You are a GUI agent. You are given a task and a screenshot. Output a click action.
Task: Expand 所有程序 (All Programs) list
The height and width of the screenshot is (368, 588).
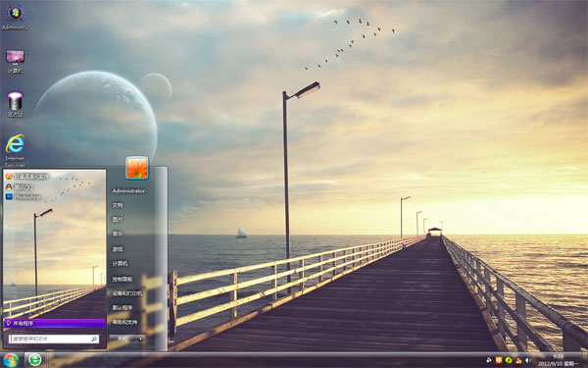pos(55,323)
